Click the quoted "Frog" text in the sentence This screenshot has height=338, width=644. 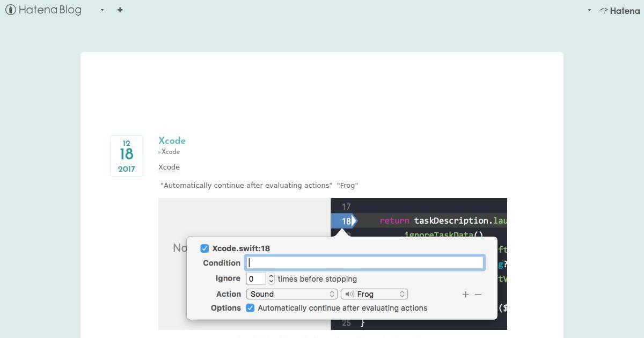pyautogui.click(x=347, y=185)
